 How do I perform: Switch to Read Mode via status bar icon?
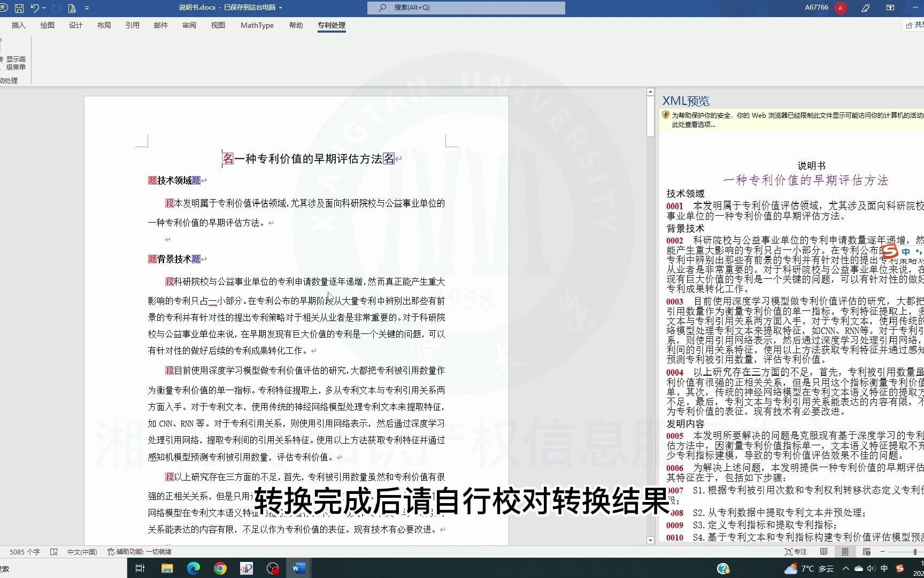824,552
